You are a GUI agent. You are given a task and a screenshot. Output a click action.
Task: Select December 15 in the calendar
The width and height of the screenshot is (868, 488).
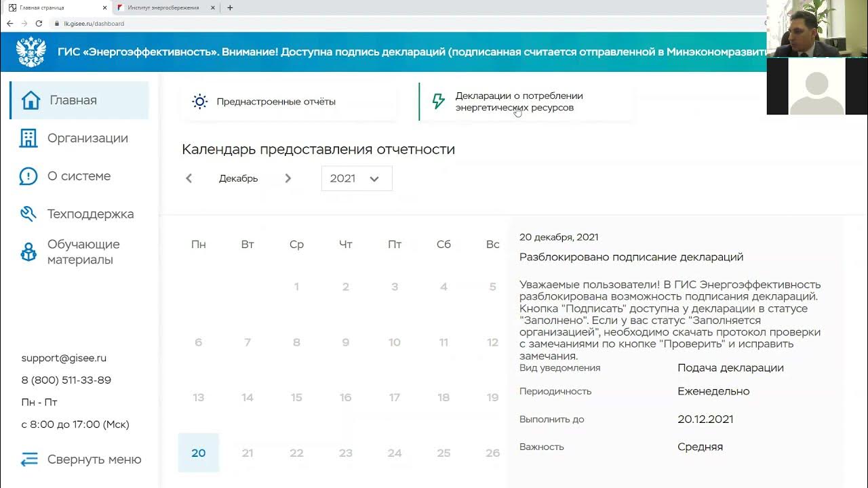point(296,398)
